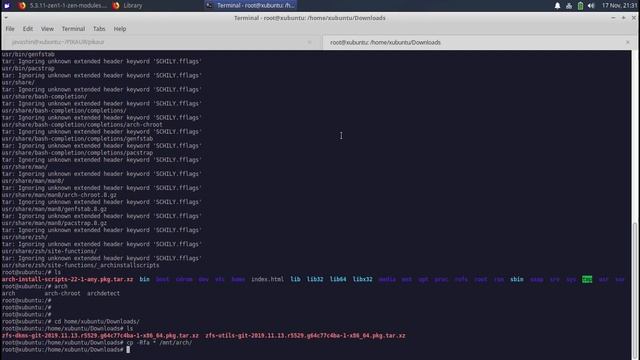This screenshot has width=640, height=360.
Task: Close the first terminal tab
Action: click(x=309, y=42)
